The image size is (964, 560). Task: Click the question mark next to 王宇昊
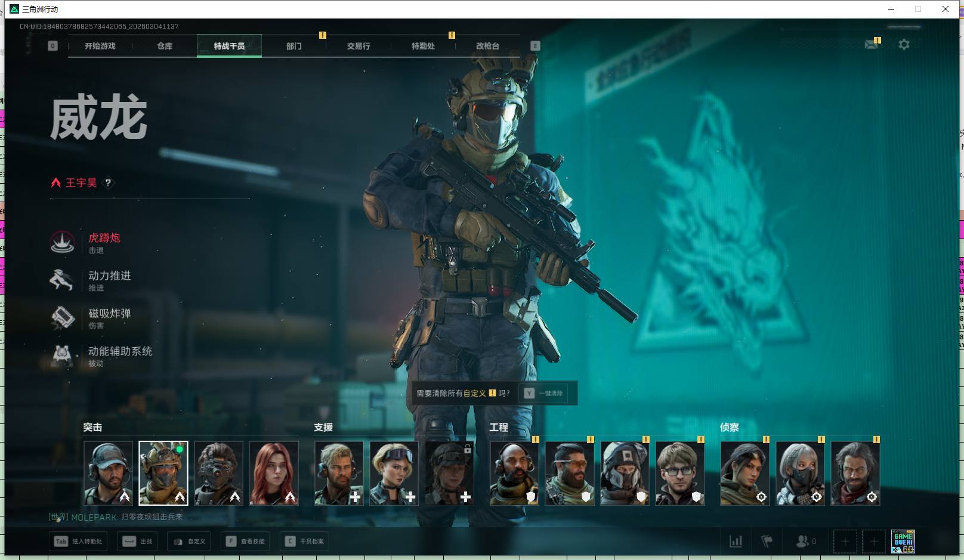108,183
